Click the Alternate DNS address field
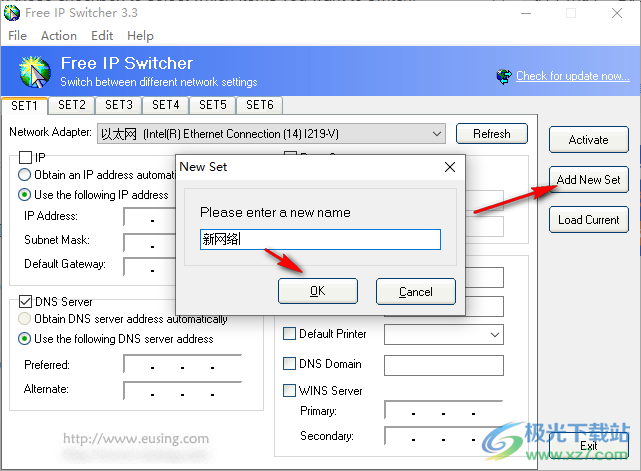The height and width of the screenshot is (471, 641). (x=183, y=391)
